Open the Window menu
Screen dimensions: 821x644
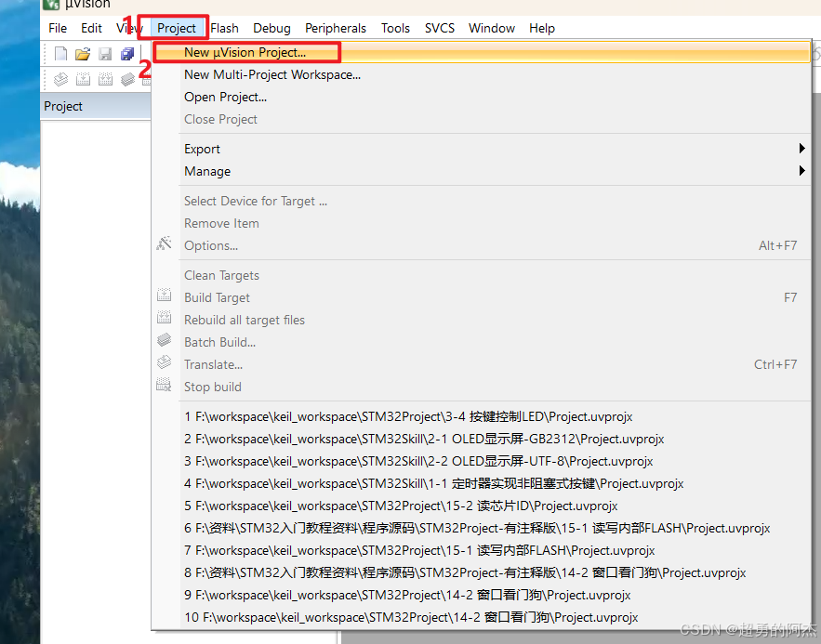point(492,28)
